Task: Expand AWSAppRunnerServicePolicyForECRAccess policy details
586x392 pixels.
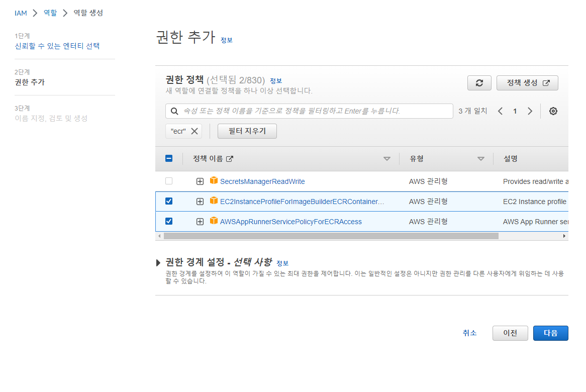Action: click(200, 222)
